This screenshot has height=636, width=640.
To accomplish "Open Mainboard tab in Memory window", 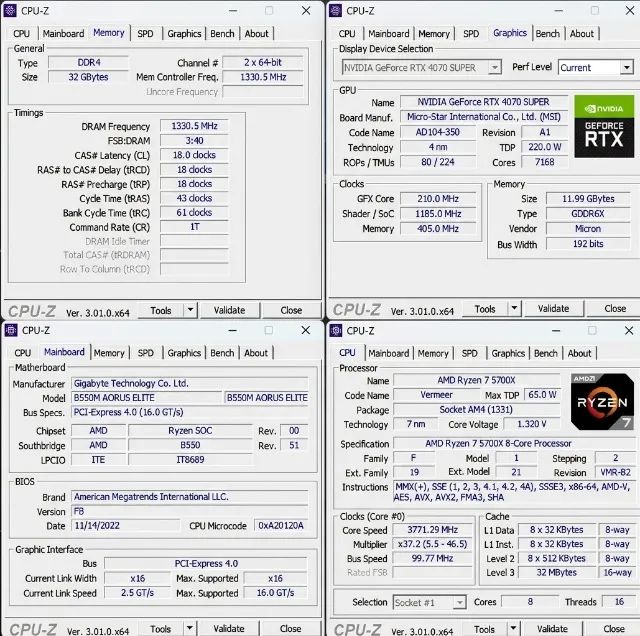I will (x=63, y=34).
